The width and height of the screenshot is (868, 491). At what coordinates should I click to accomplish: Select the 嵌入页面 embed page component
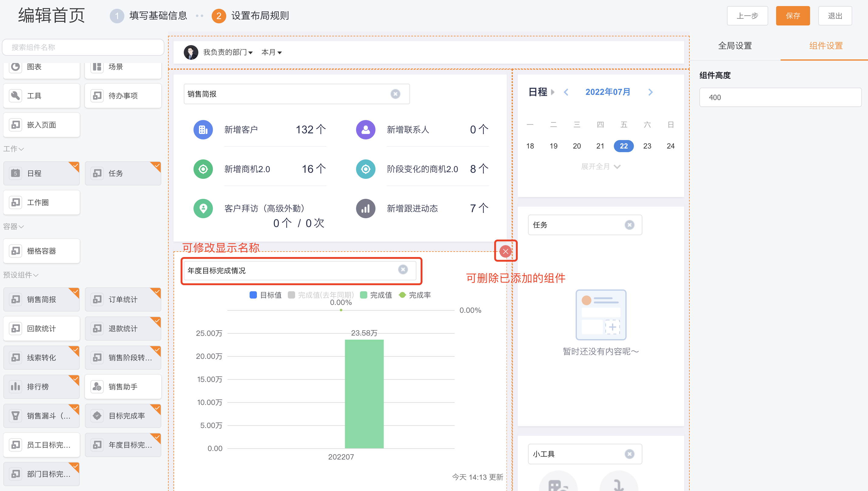(x=42, y=125)
